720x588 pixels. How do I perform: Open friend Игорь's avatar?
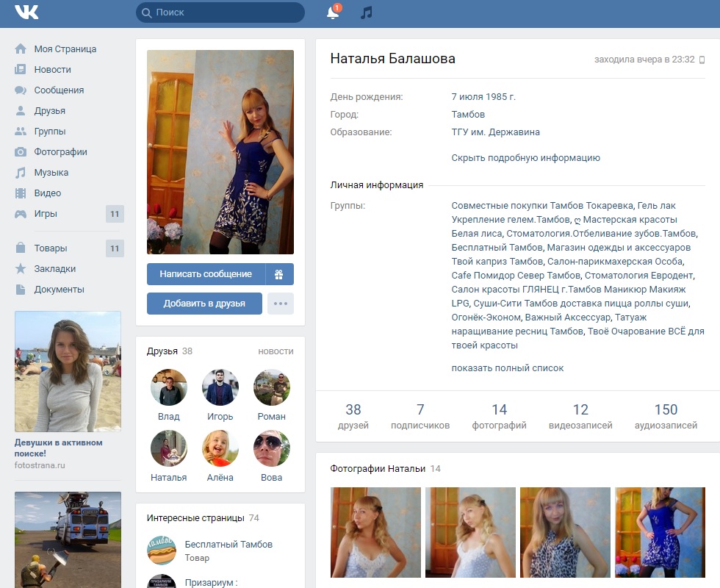click(220, 387)
